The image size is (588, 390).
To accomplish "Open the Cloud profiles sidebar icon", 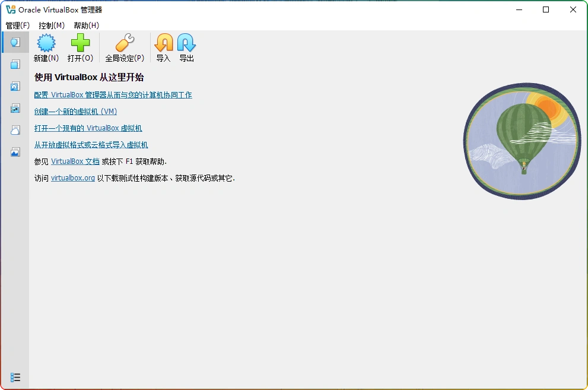I will pyautogui.click(x=15, y=130).
